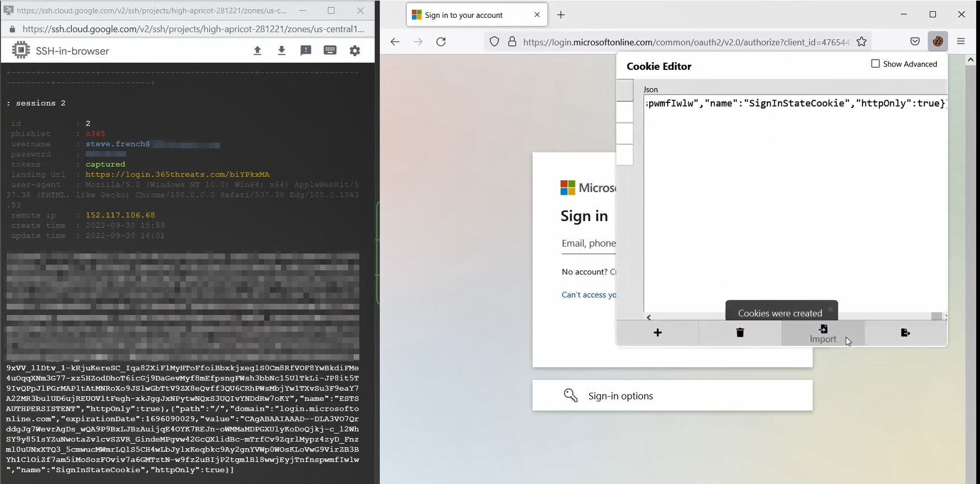Click the upload file icon in SSH-in-browser

pos(257,51)
